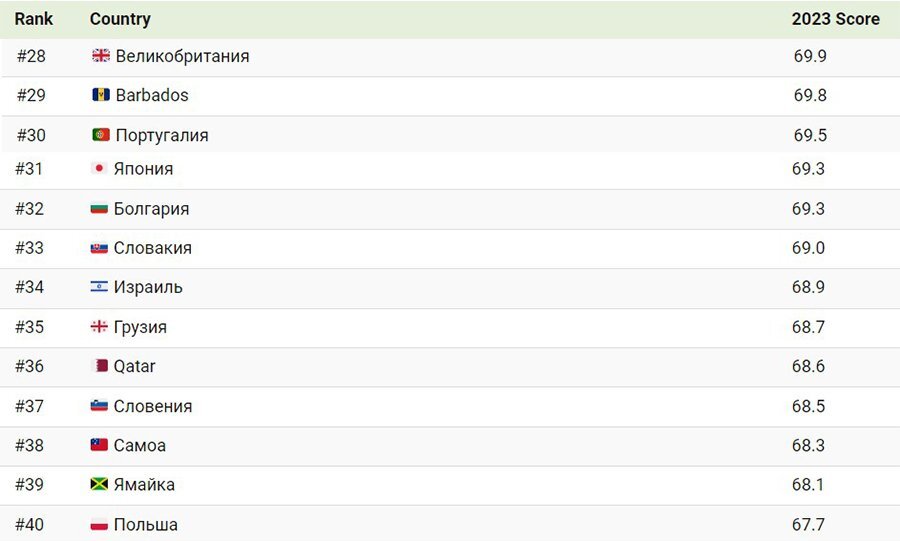This screenshot has width=900, height=541.
Task: Click the 68.1 score for Ямайка
Action: click(808, 484)
